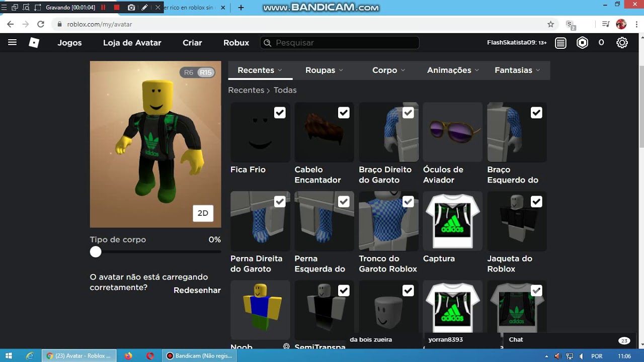The image size is (644, 362).
Task: Launch Internet Explorer from the taskbar
Action: point(30,356)
